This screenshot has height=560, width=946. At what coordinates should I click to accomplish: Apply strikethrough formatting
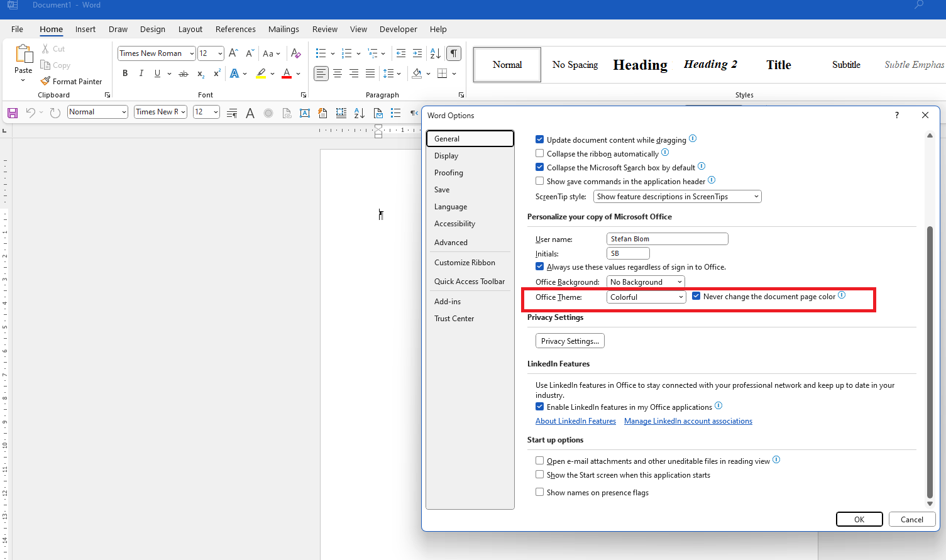point(183,74)
